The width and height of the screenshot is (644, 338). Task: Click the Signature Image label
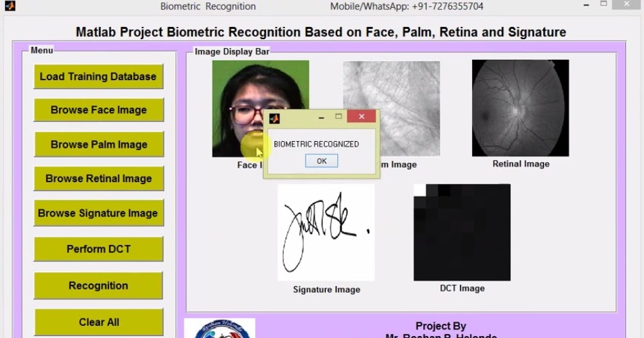[327, 290]
